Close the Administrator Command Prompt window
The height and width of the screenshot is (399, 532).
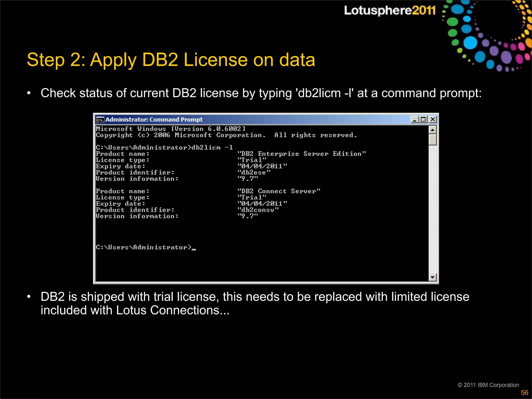tap(433, 119)
